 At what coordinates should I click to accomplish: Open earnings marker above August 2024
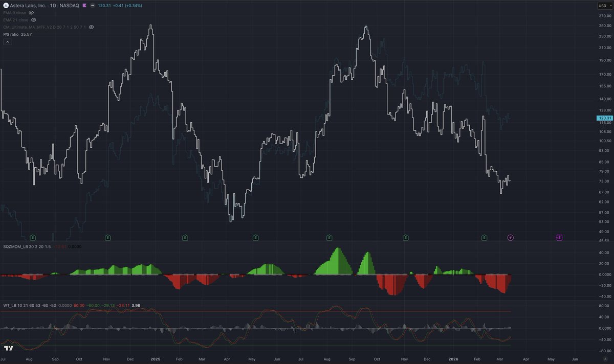(x=33, y=237)
